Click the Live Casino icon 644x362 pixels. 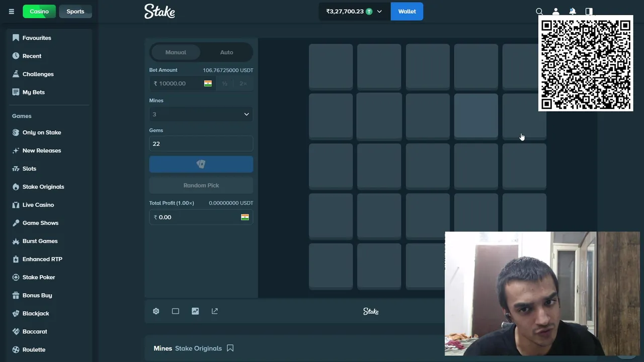16,205
